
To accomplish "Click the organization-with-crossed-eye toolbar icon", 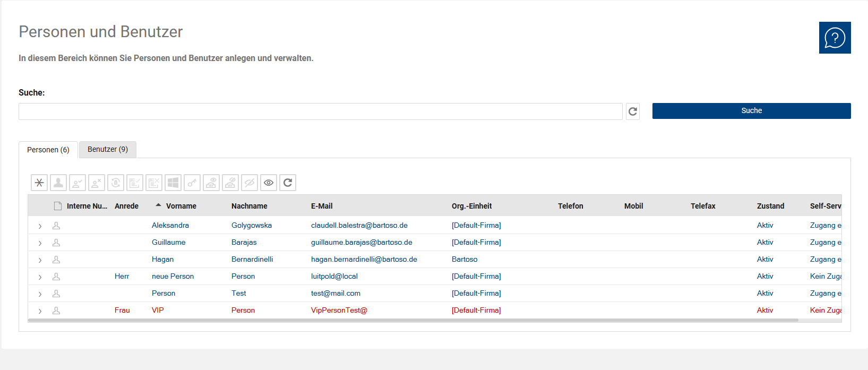I will (x=230, y=183).
